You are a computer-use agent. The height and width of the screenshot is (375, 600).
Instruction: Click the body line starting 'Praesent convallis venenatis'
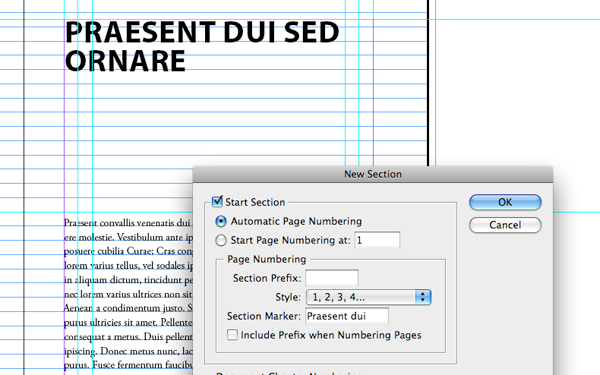pos(128,223)
